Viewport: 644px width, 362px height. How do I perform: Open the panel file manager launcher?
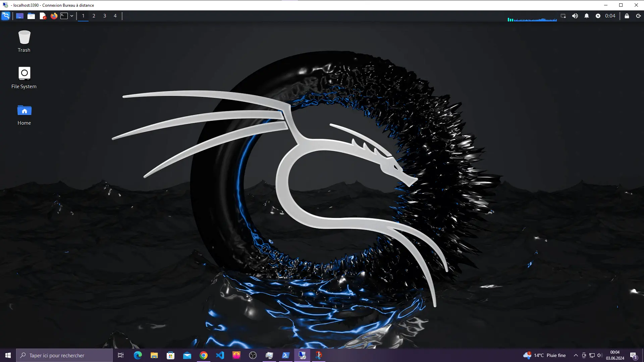coord(31,16)
